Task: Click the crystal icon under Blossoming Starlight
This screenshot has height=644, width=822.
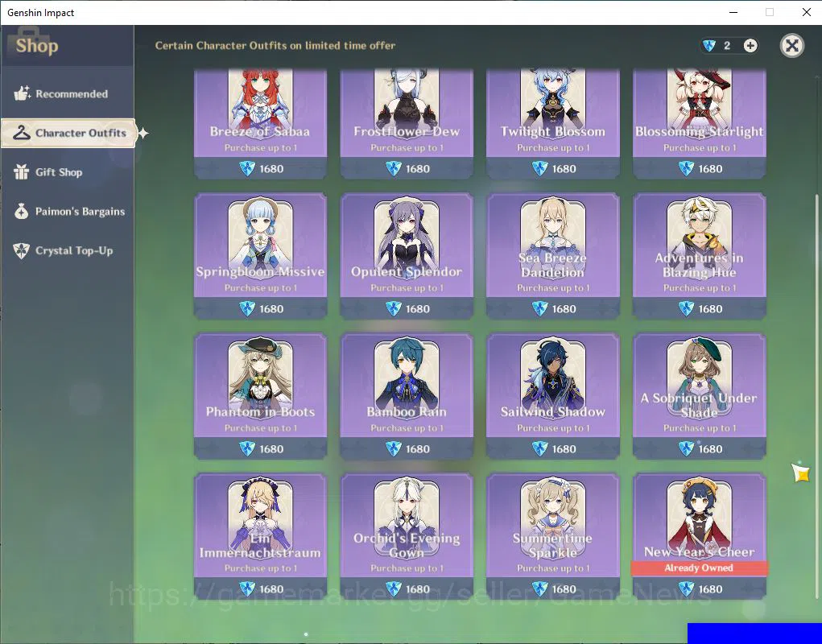Action: [686, 169]
